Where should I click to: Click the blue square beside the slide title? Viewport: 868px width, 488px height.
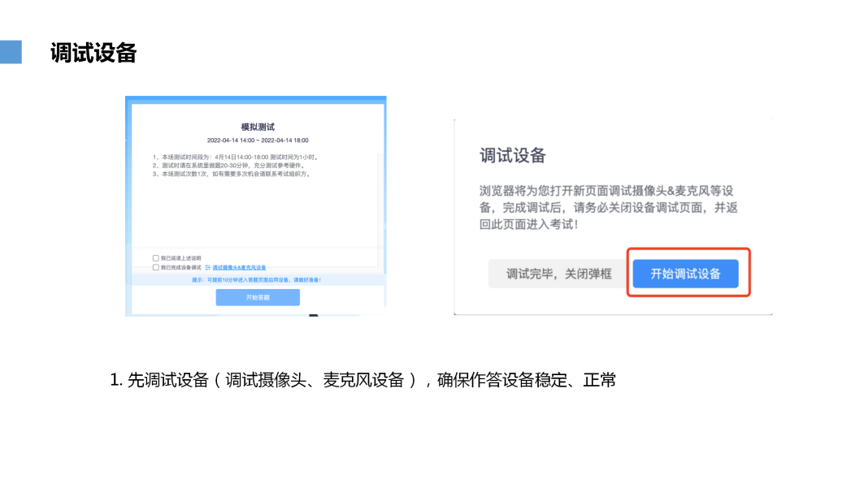tap(11, 52)
